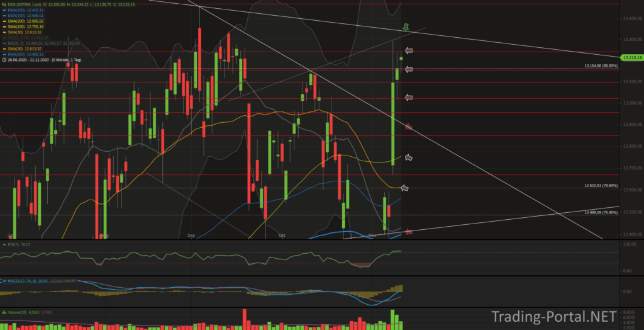
Task: Click the Fibonacci label 13.164,66 (88.60%)
Action: pyautogui.click(x=601, y=66)
